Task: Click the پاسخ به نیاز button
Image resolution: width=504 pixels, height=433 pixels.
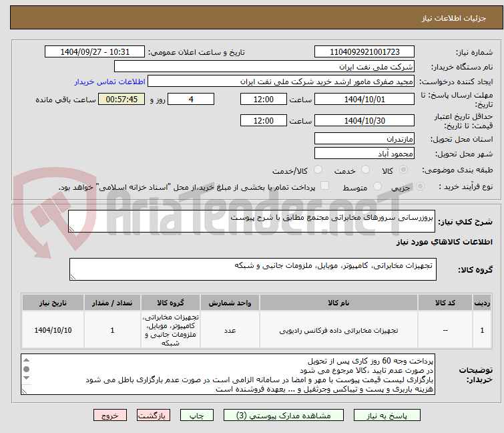Action: [x=387, y=416]
